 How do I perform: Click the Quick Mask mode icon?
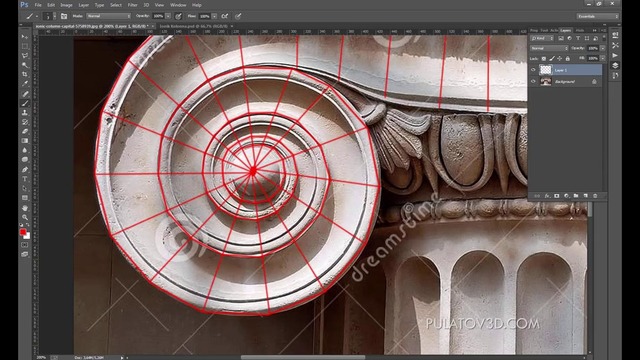tap(24, 245)
